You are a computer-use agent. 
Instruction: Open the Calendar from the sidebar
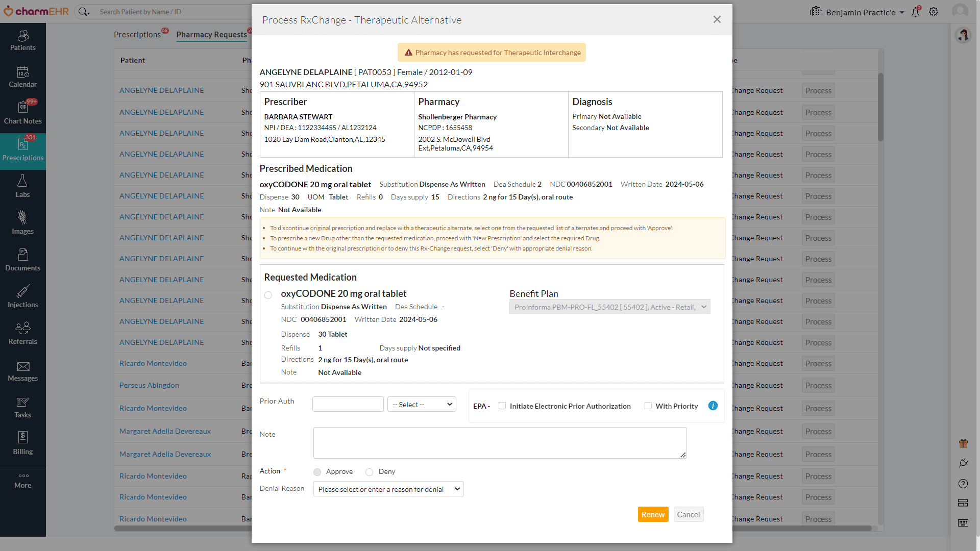22,77
